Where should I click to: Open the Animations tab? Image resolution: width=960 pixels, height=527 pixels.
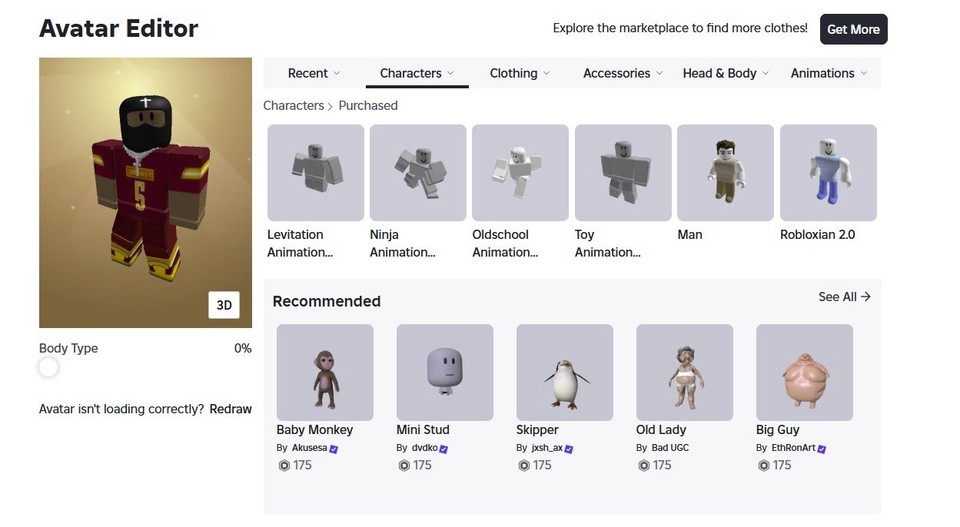829,73
